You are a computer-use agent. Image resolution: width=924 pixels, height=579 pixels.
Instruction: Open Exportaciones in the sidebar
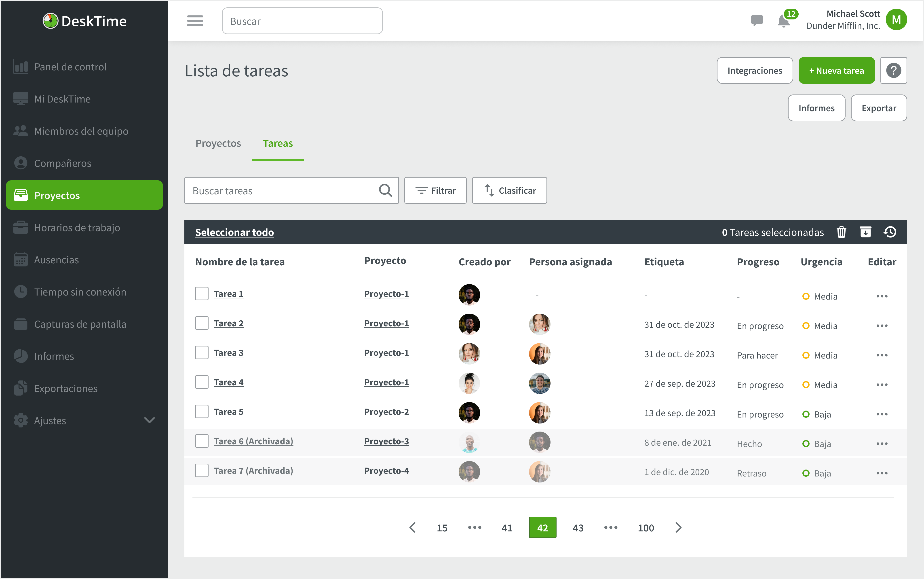[x=84, y=388]
